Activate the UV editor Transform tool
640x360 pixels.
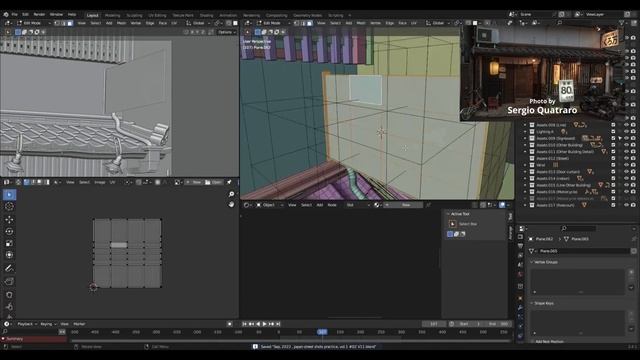[9, 255]
